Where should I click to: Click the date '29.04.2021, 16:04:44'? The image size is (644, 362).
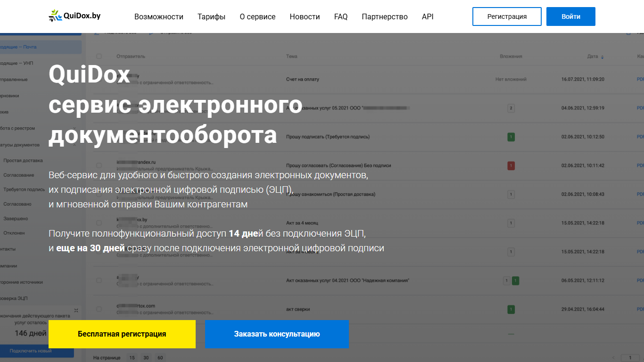(583, 309)
